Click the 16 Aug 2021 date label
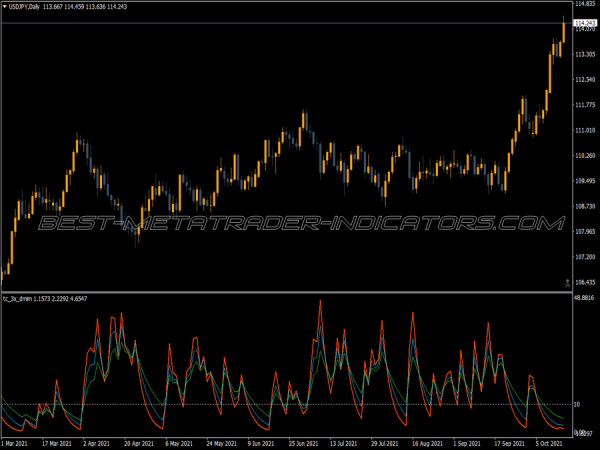 (428, 442)
